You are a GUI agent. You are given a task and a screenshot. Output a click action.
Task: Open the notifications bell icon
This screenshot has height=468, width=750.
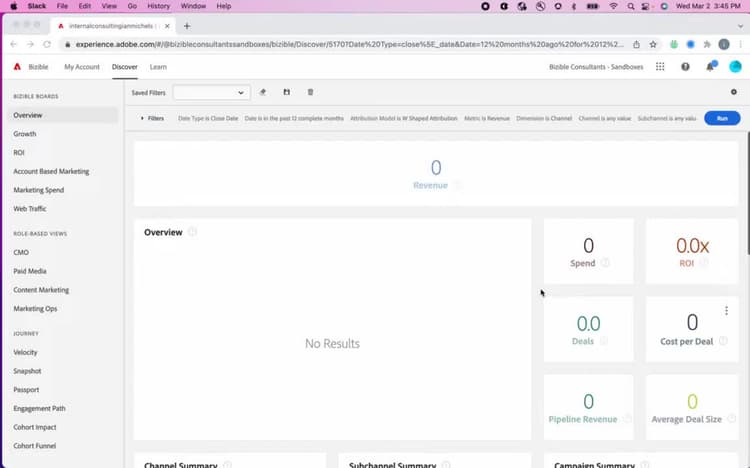pyautogui.click(x=710, y=67)
